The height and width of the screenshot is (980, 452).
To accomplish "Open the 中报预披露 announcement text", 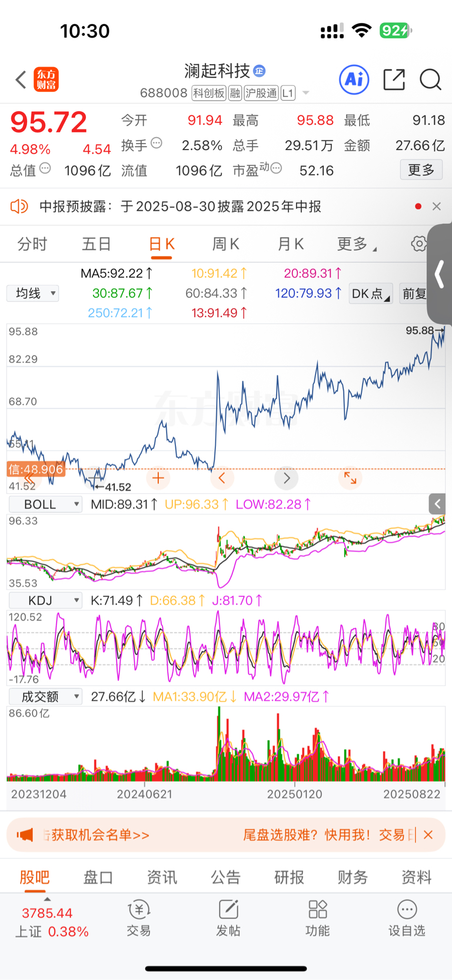I will [180, 206].
